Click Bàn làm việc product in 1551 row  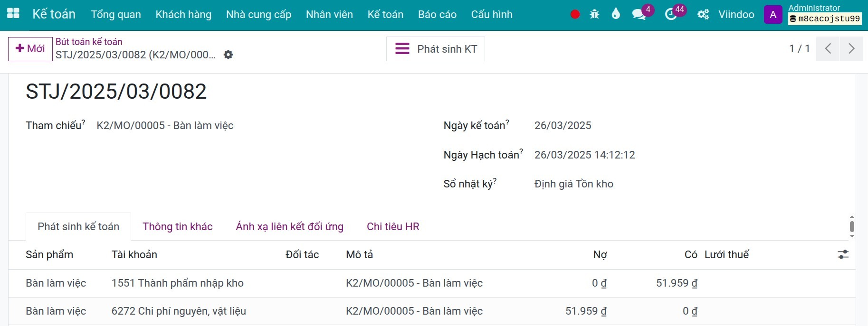(56, 283)
